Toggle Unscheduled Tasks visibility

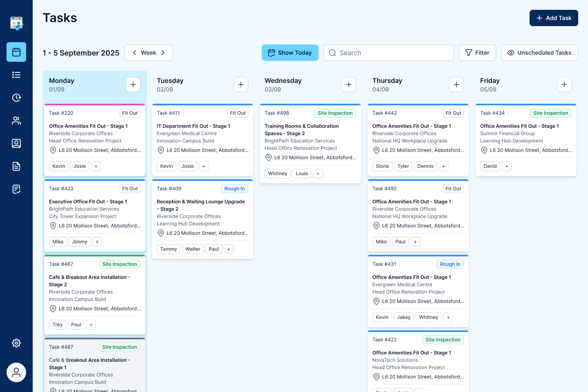coord(539,53)
